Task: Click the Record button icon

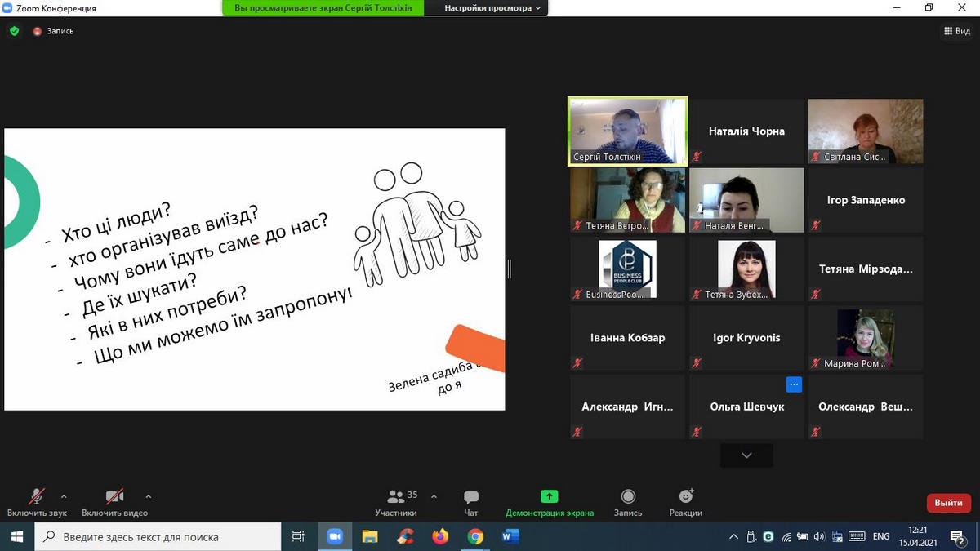Action: [628, 496]
